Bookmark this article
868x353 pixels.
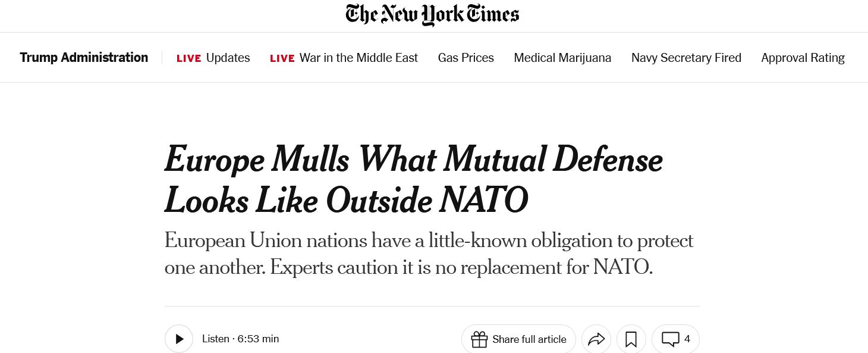(631, 339)
